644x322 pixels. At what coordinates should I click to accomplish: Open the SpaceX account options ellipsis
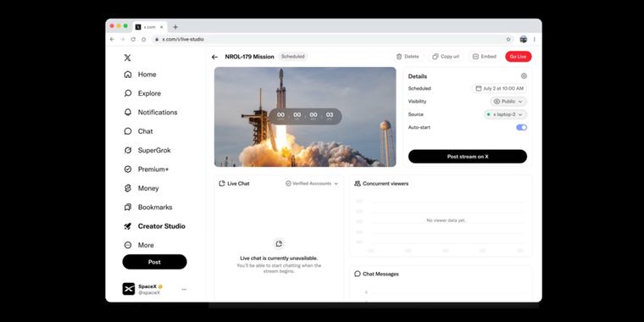(x=184, y=289)
